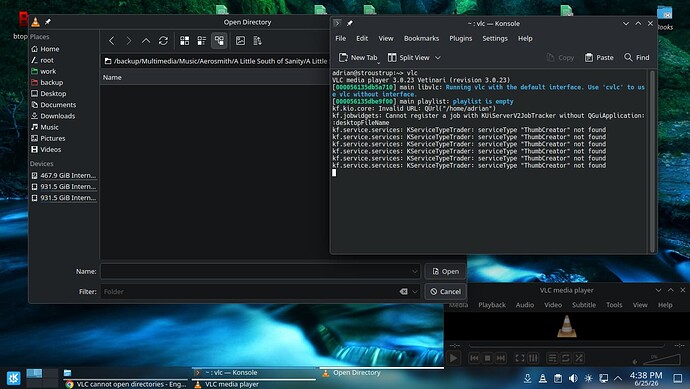Image resolution: width=690 pixels, height=389 pixels.
Task: Click the VLC Play button
Action: (453, 358)
